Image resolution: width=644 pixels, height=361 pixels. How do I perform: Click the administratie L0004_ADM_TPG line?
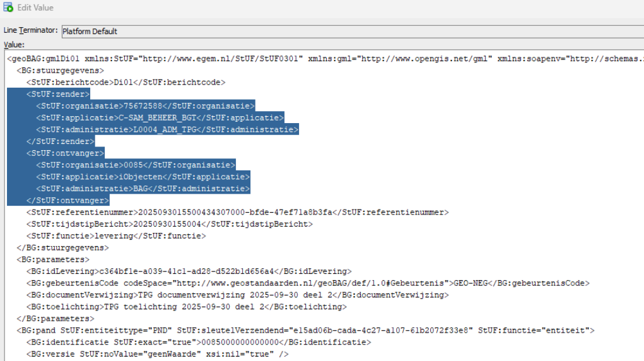(x=167, y=130)
